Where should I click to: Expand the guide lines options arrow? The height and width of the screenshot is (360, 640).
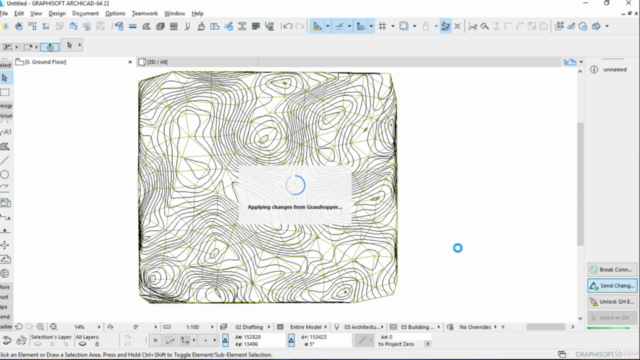click(328, 26)
